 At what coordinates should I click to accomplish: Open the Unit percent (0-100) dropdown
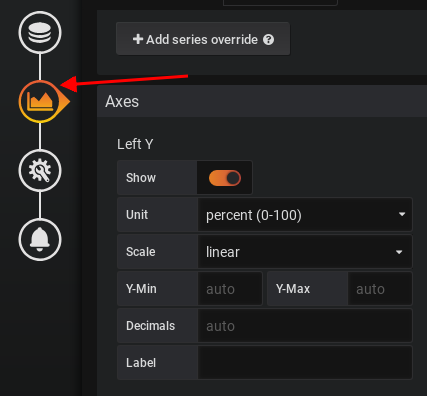click(x=305, y=215)
